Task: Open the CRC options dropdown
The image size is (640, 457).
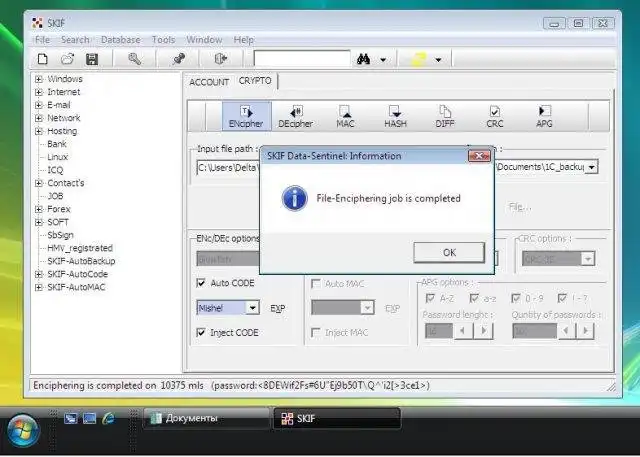Action: (x=588, y=258)
